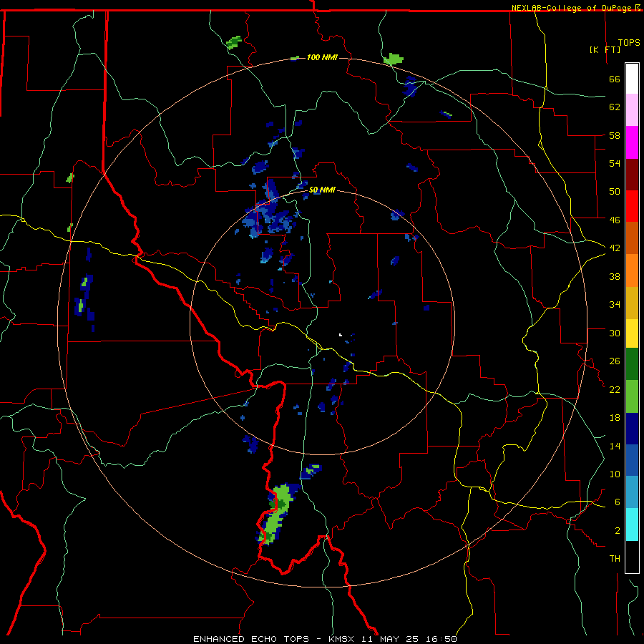644x644 pixels.
Task: Click the white swatch in the legend
Action: [x=632, y=79]
